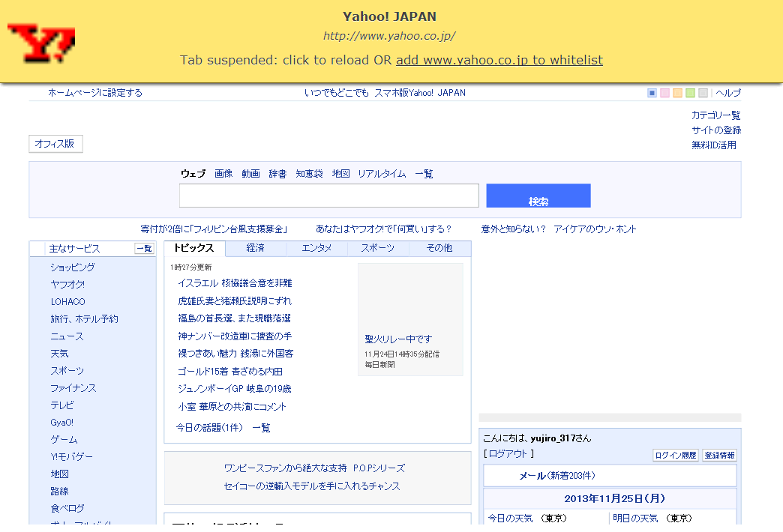Open LOHACO in services list
The width and height of the screenshot is (783, 532).
click(x=68, y=302)
